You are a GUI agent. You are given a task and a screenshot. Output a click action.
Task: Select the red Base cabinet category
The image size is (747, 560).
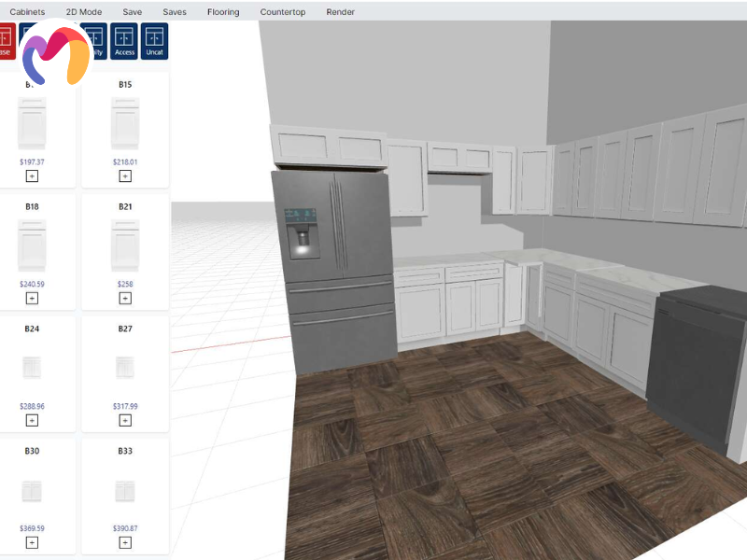point(6,42)
